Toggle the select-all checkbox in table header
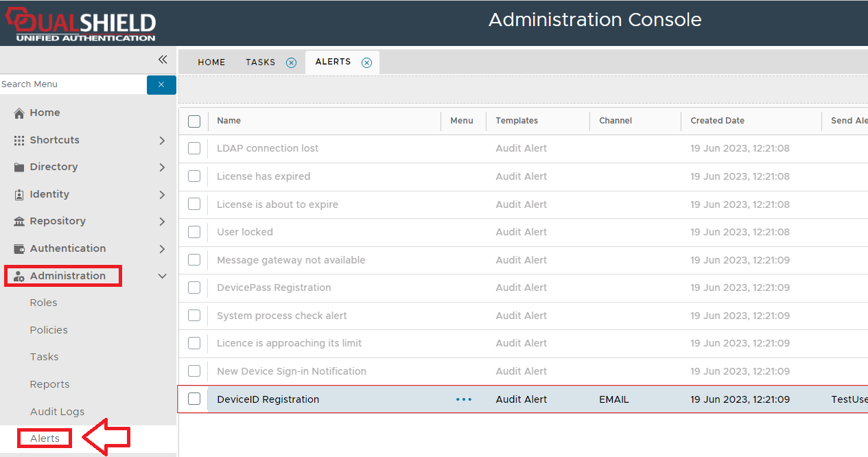 194,121
